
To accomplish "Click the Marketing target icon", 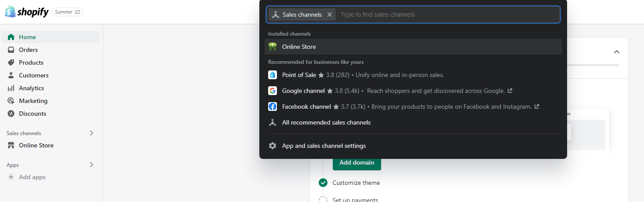I will 11,101.
